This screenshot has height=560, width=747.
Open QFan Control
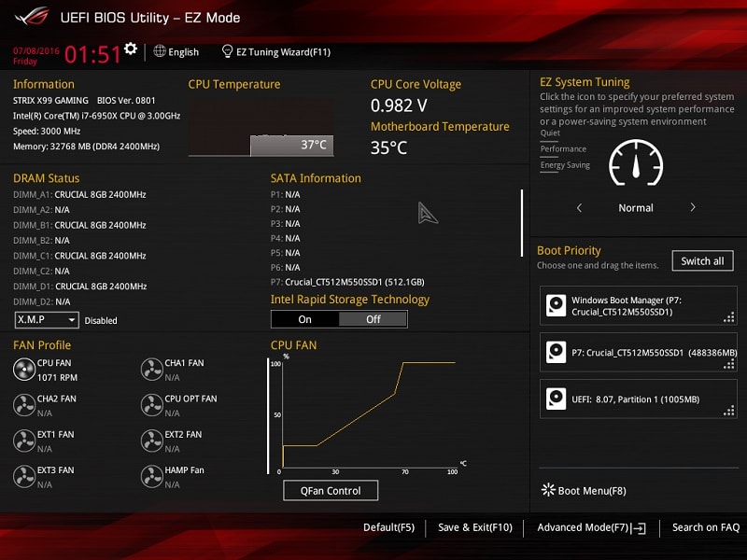331,491
